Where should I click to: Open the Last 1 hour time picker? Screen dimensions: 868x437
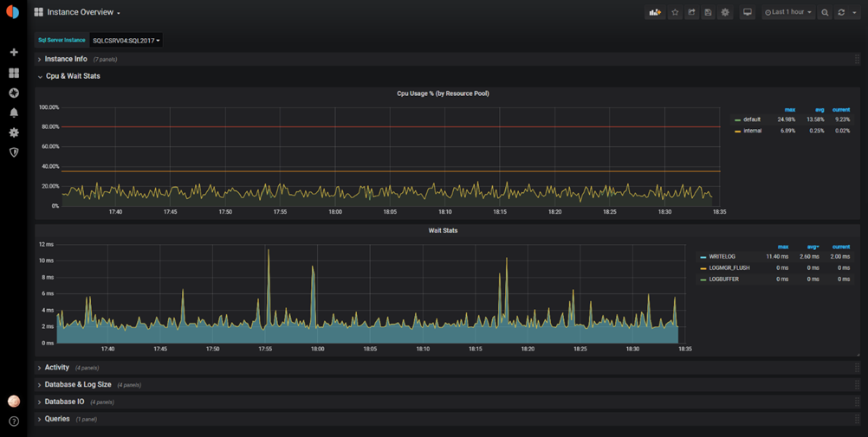(787, 12)
